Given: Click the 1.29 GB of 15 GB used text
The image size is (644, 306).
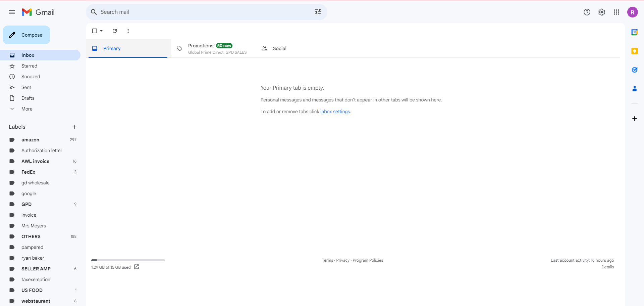Looking at the screenshot, I should (x=111, y=267).
